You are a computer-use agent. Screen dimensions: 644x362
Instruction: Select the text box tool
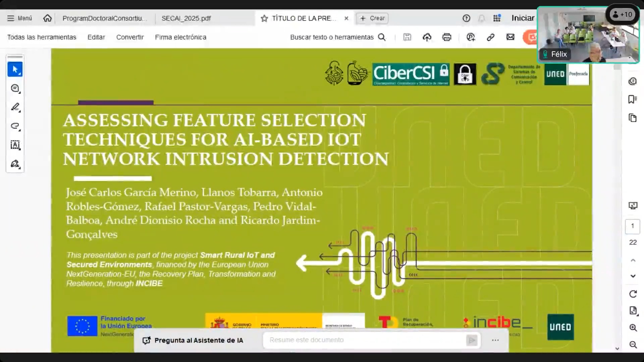pyautogui.click(x=15, y=145)
